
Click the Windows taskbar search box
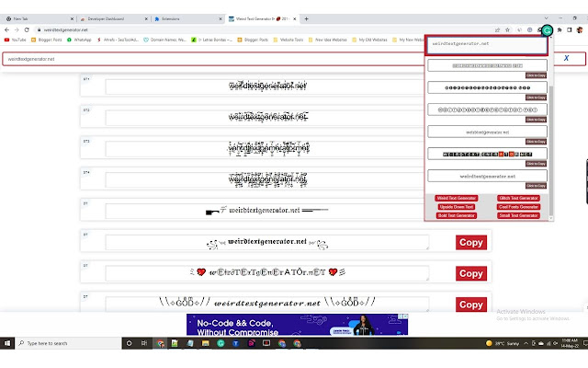point(68,343)
